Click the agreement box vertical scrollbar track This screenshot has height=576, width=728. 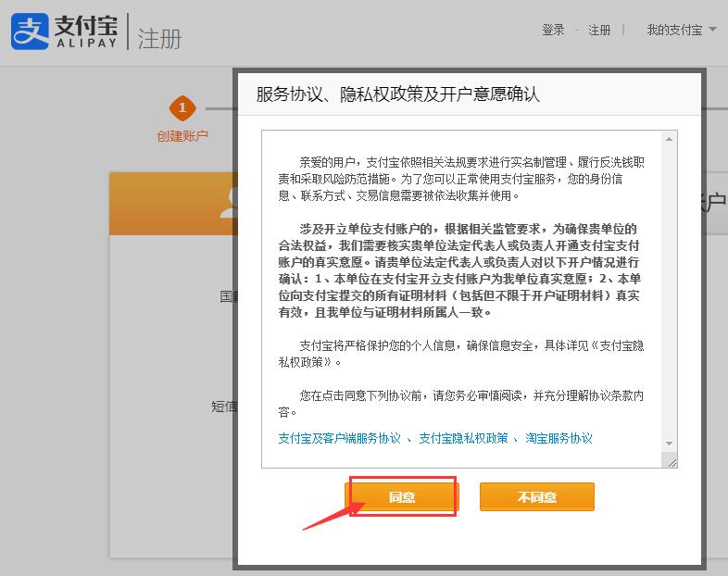(x=670, y=296)
